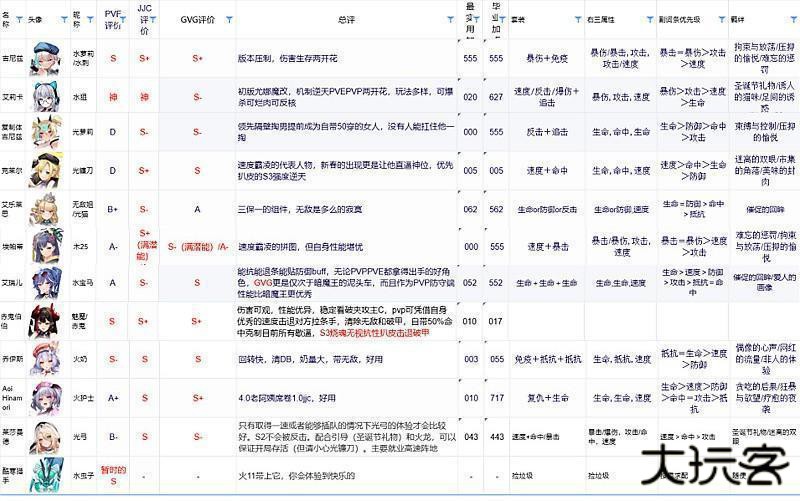Image resolution: width=800 pixels, height=501 pixels.
Task: Select the 052 value in the 水宝马 row
Action: tap(470, 283)
